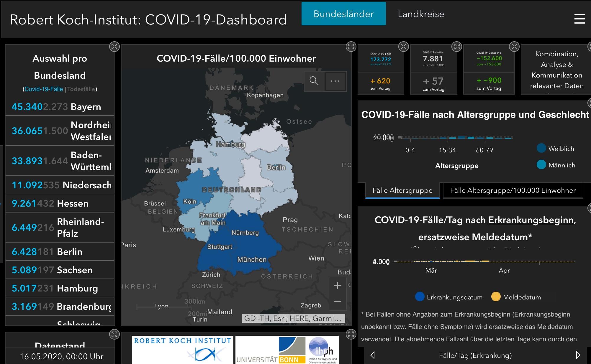The height and width of the screenshot is (364, 591).
Task: Zoom in on the Germany map
Action: pos(337,285)
